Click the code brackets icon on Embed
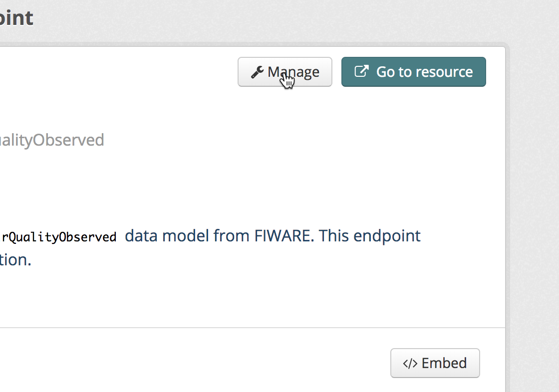559x392 pixels. pos(410,364)
